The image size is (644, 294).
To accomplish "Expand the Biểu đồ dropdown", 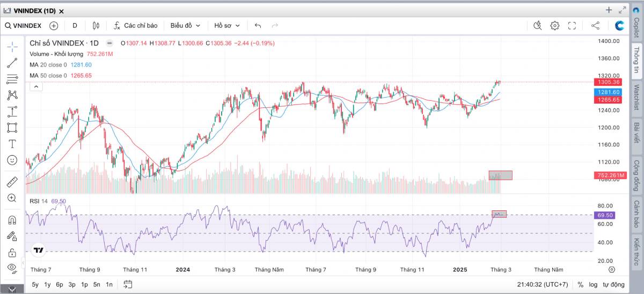I will pyautogui.click(x=185, y=25).
